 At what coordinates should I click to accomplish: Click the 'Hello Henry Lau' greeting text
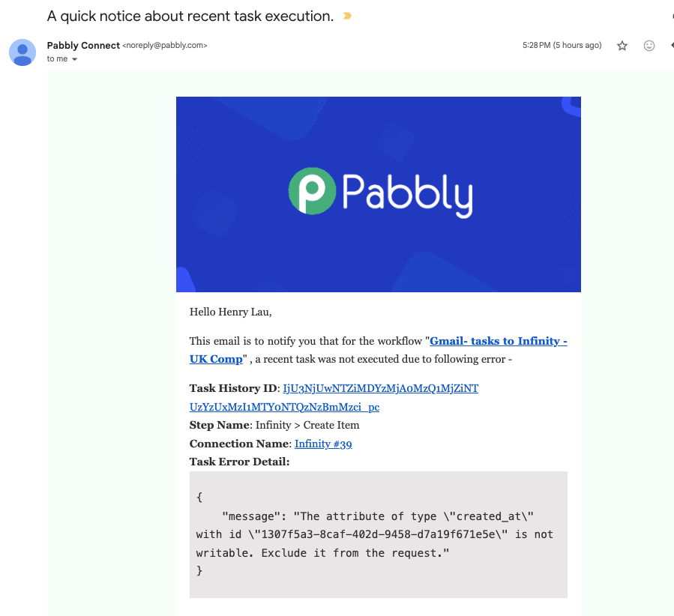coord(230,312)
